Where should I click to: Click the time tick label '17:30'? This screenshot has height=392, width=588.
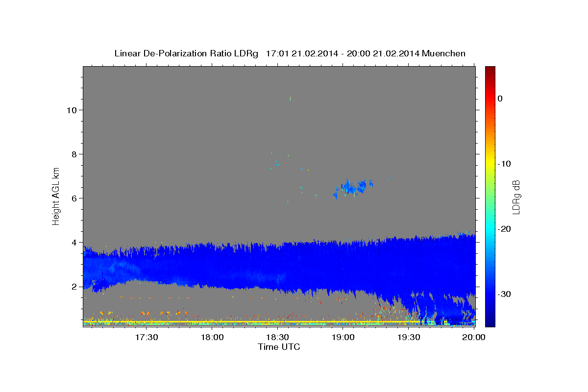pyautogui.click(x=146, y=337)
